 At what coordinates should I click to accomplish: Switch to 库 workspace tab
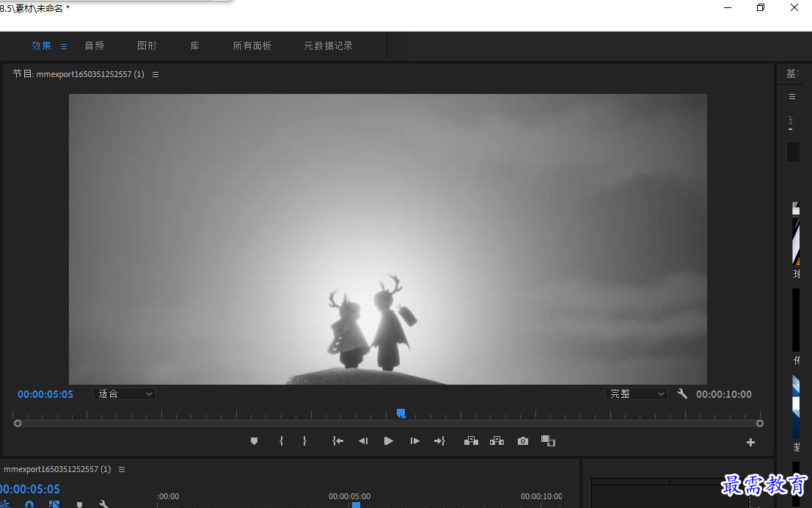[x=194, y=46]
